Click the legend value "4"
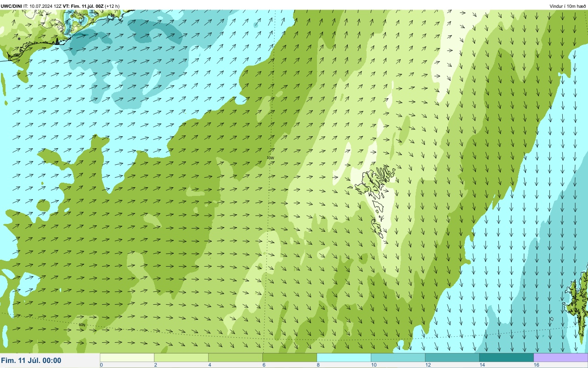Viewport: 588px width, 368px height. coord(210,365)
